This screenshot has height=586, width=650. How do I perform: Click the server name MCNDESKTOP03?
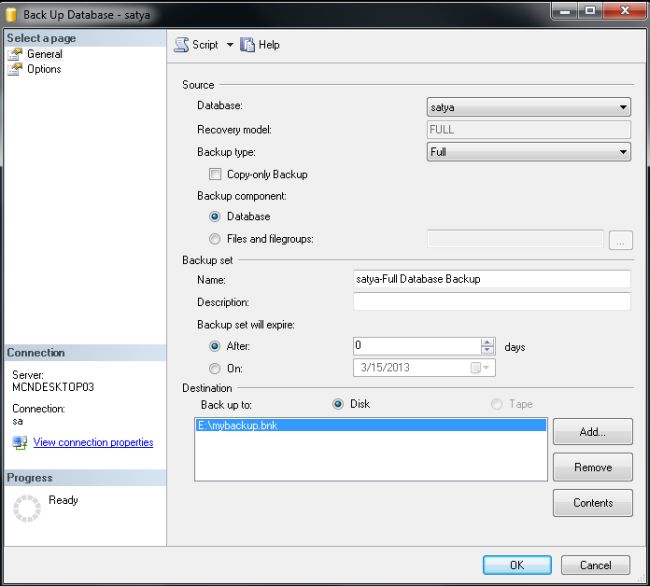tap(53, 387)
